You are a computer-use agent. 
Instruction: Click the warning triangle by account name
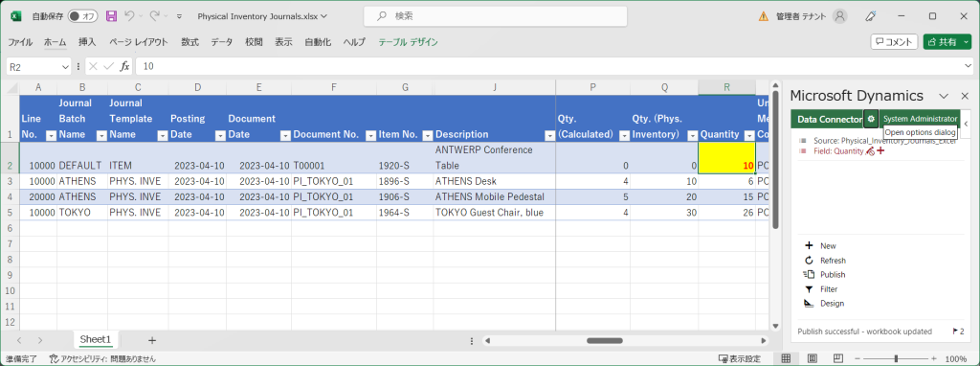coord(763,16)
